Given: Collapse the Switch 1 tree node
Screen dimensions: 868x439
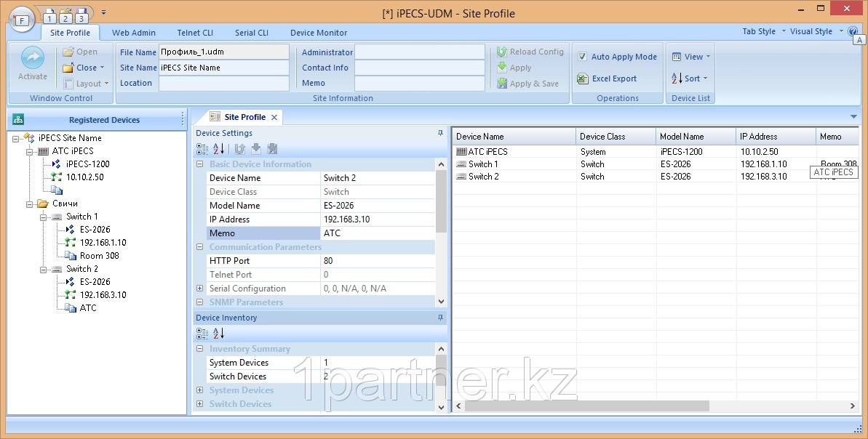Looking at the screenshot, I should click(x=43, y=217).
